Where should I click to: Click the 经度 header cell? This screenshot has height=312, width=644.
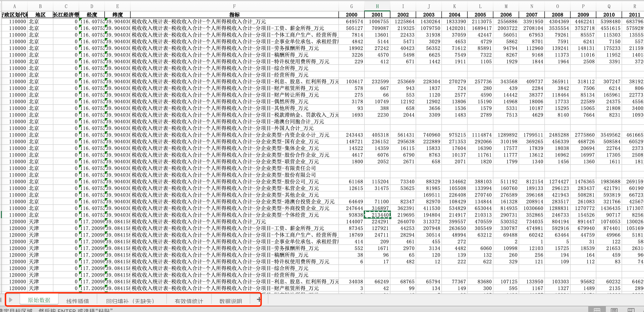click(92, 15)
